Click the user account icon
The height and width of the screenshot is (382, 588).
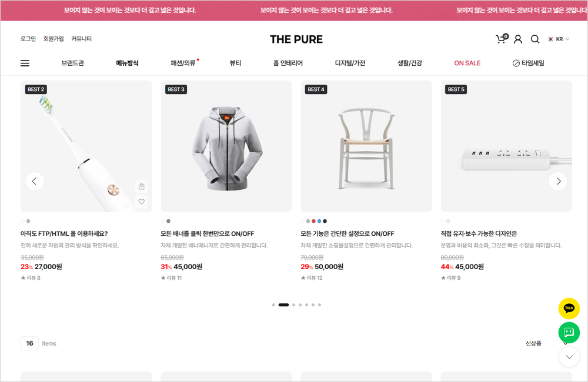coord(518,39)
